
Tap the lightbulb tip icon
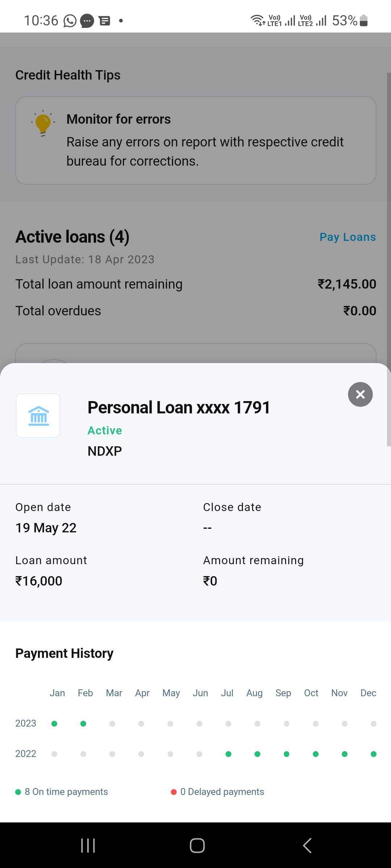coord(43,123)
